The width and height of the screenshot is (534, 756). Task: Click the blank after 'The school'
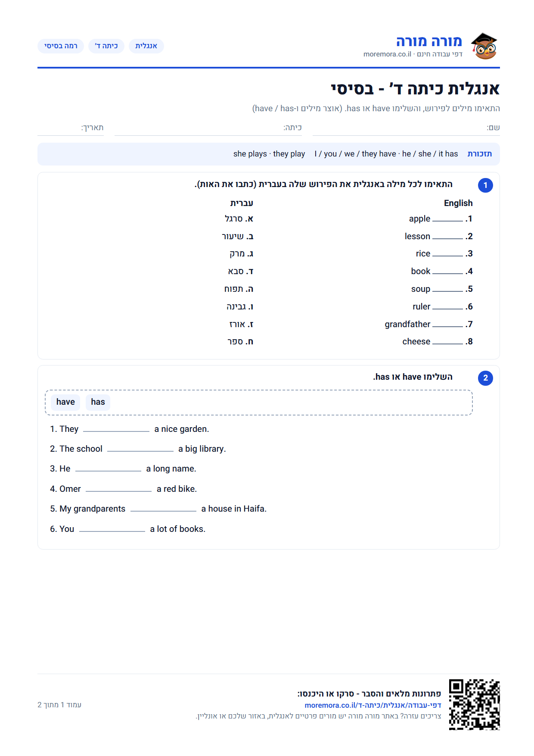point(140,450)
